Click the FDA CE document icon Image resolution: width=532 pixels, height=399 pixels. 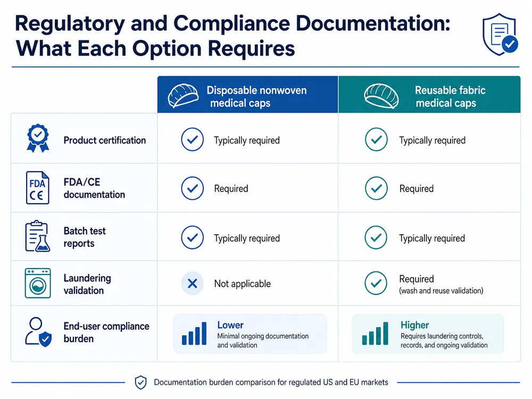pos(37,188)
